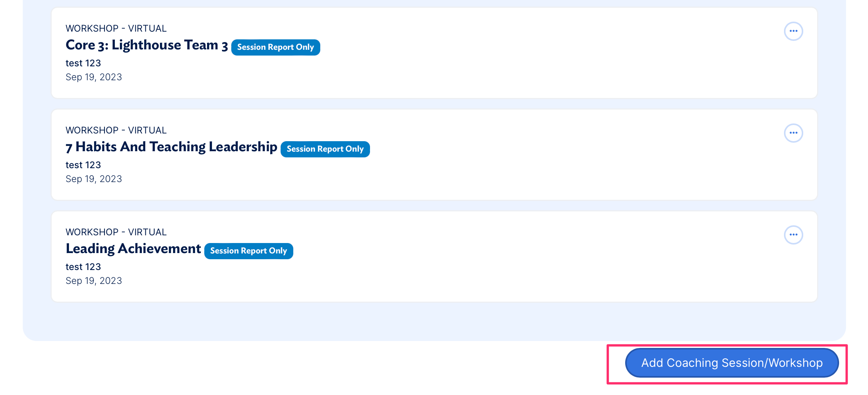868x395 pixels.
Task: Click Add Coaching Session/Workshop button
Action: coord(732,363)
